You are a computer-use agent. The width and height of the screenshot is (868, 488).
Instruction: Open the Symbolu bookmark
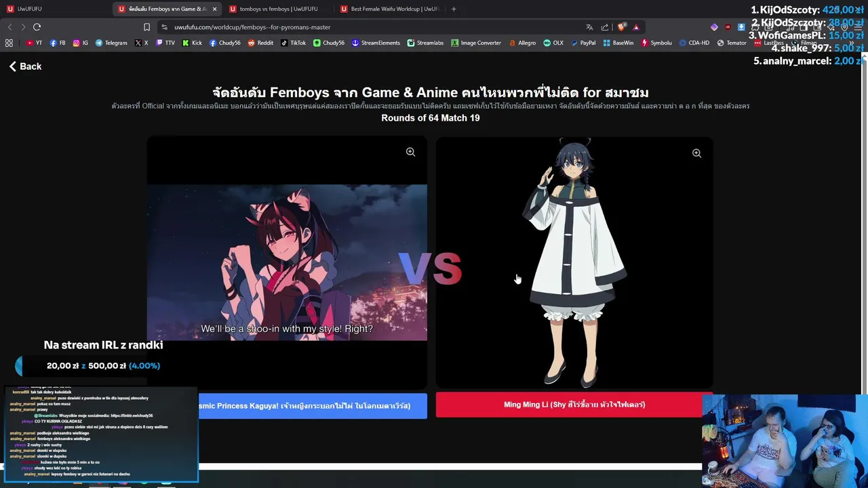pyautogui.click(x=656, y=43)
